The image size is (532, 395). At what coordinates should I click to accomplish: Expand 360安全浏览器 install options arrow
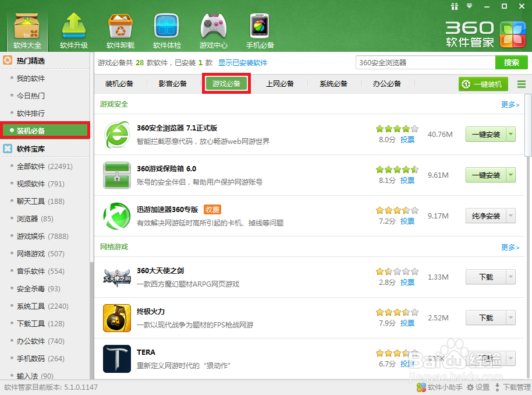tap(510, 134)
